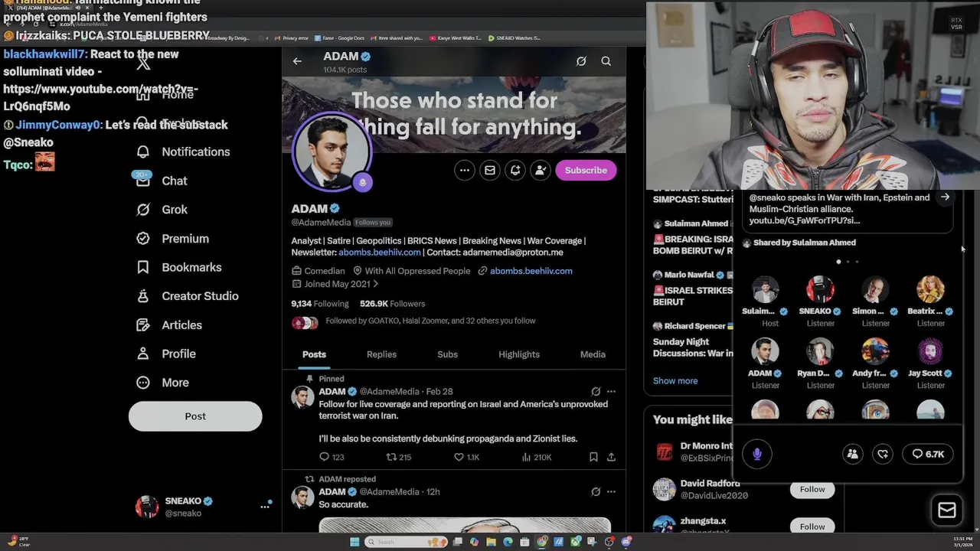The width and height of the screenshot is (980, 551).
Task: Message ADAM using the envelope icon
Action: [x=490, y=170]
